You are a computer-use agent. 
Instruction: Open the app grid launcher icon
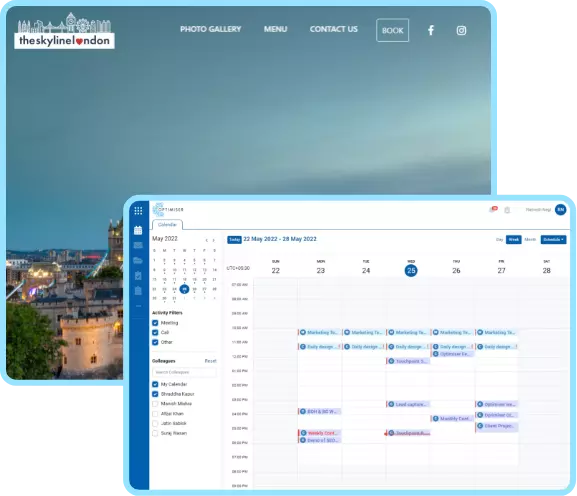click(x=138, y=210)
